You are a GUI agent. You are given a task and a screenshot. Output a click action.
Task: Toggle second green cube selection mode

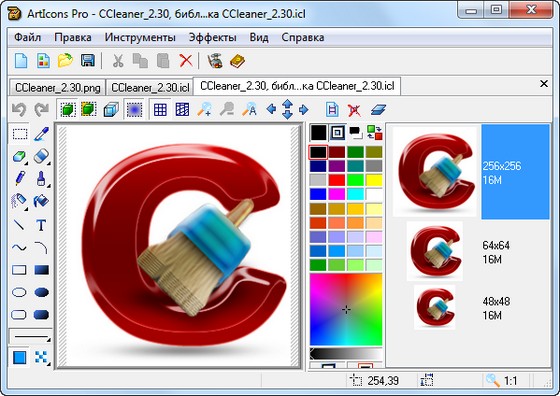(x=89, y=110)
